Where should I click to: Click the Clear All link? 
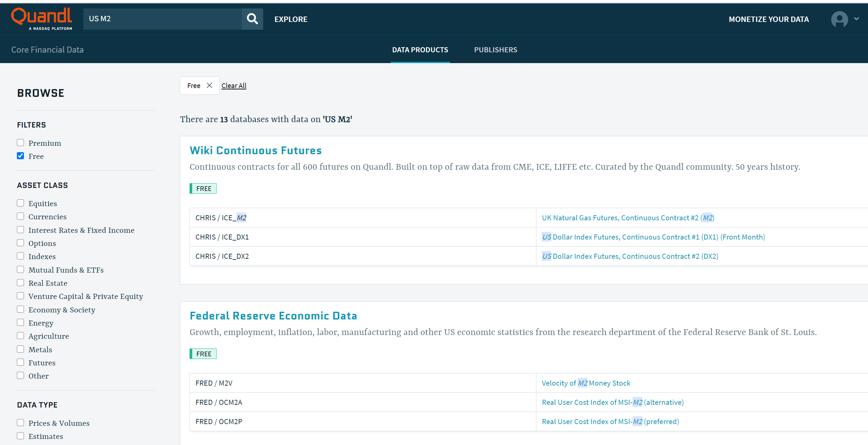(234, 86)
